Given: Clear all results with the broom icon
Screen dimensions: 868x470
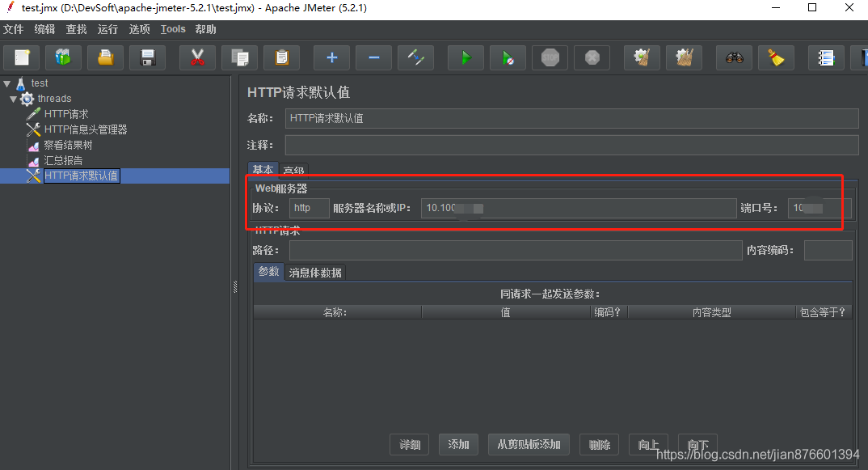Looking at the screenshot, I should tap(685, 57).
